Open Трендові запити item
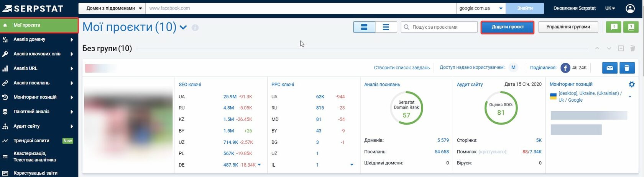644x177 pixels. pyautogui.click(x=39, y=141)
